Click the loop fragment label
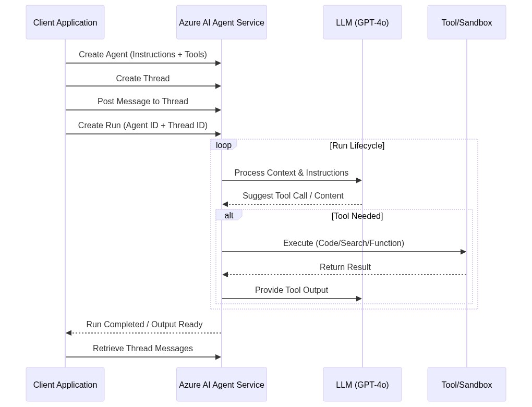 (224, 145)
